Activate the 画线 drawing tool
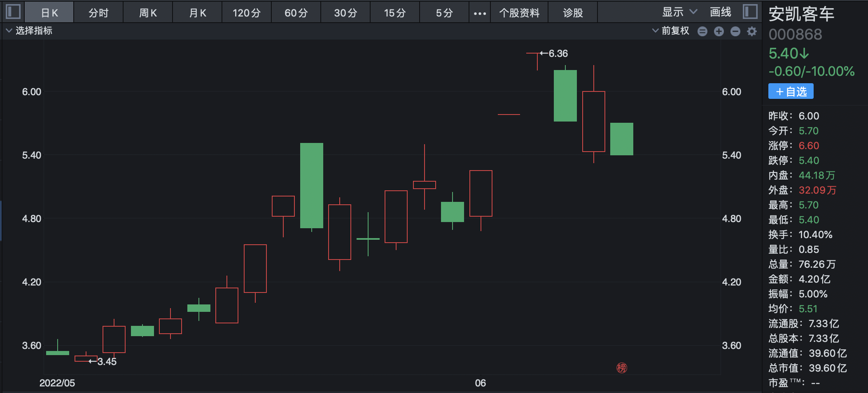This screenshot has width=868, height=393. click(x=721, y=12)
